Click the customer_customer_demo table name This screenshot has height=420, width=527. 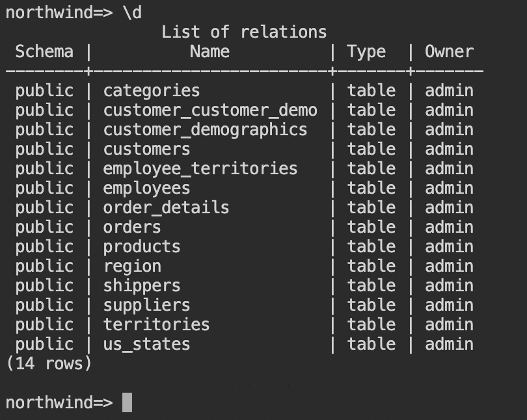210,111
